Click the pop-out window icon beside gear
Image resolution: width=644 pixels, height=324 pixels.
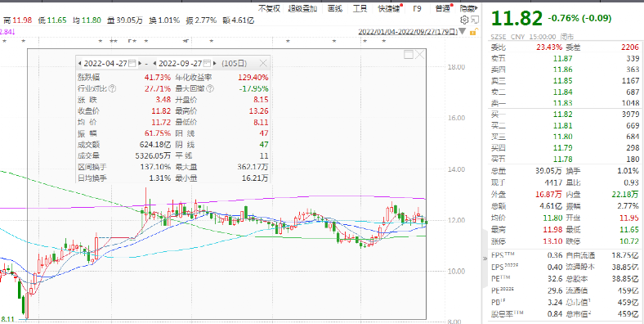pyautogui.click(x=475, y=20)
